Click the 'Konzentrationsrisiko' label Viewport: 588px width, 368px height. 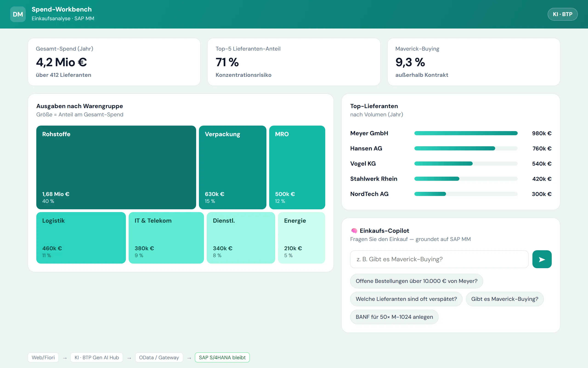(x=243, y=75)
